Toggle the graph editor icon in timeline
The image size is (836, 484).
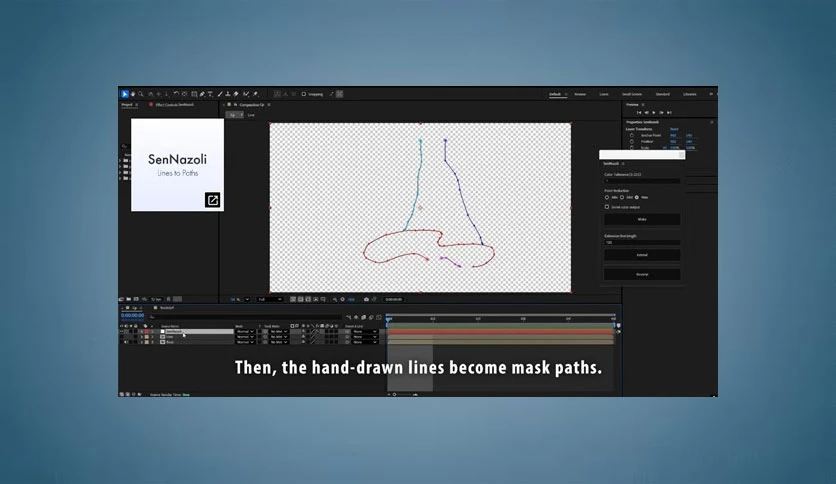click(379, 318)
